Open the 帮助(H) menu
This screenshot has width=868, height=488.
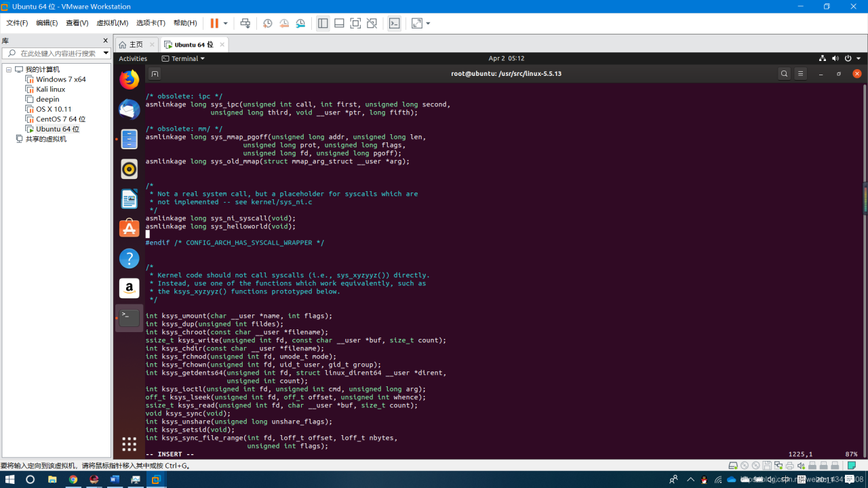[185, 23]
